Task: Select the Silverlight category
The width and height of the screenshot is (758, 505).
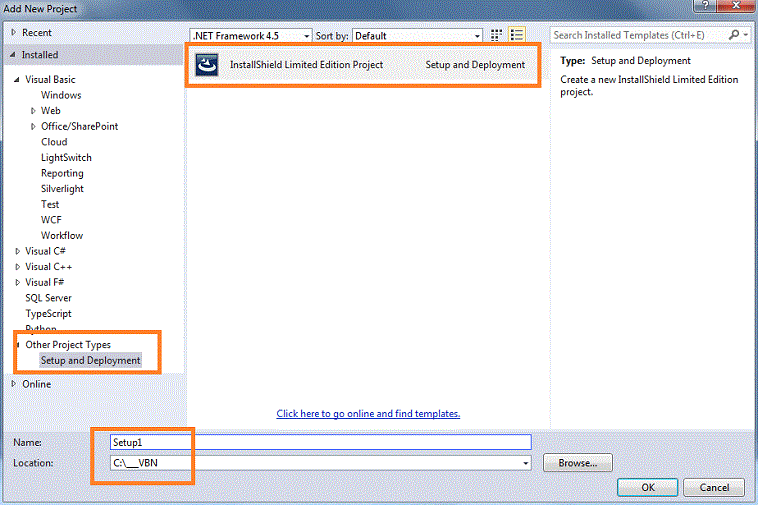Action: coord(62,188)
